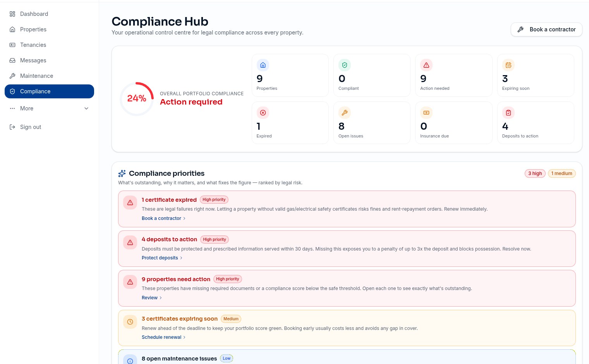Click the Properties house icon in sidebar

pos(12,29)
